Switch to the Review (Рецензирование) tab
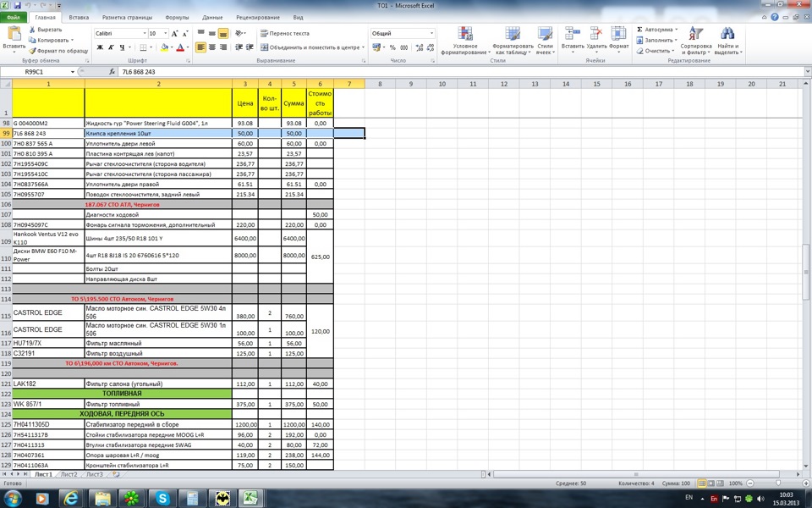The image size is (812, 508). [258, 17]
